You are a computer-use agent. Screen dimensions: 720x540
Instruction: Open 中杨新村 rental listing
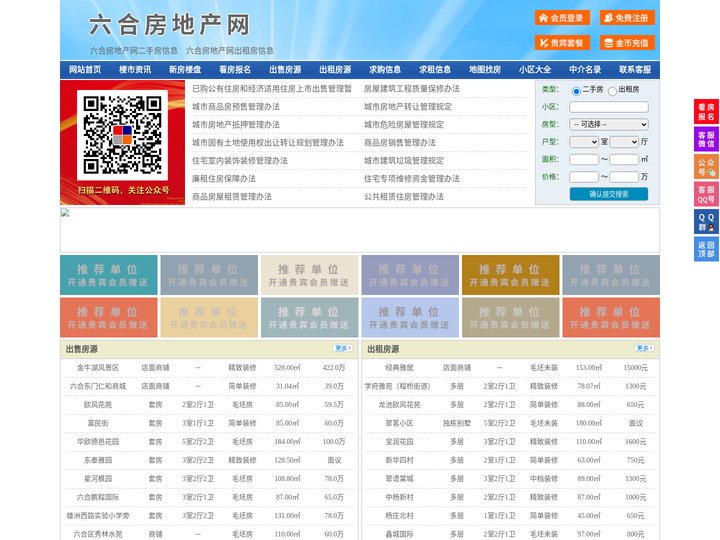(399, 497)
